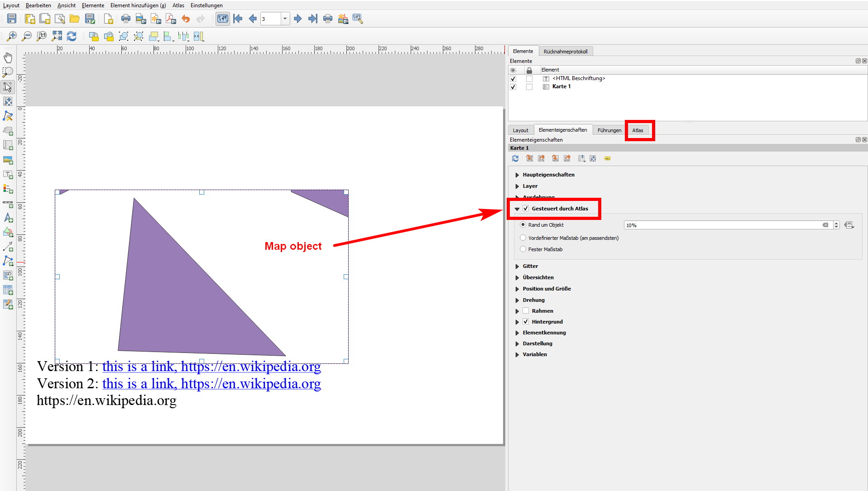Open the align items dropdown
The width and height of the screenshot is (868, 491).
169,36
